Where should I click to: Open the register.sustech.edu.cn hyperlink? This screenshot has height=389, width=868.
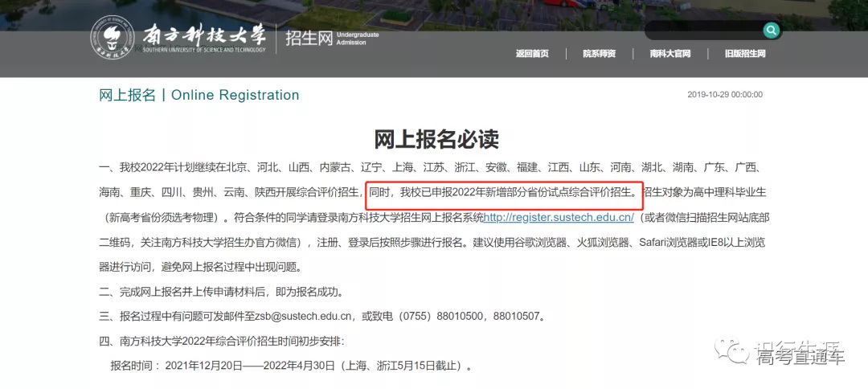click(559, 218)
